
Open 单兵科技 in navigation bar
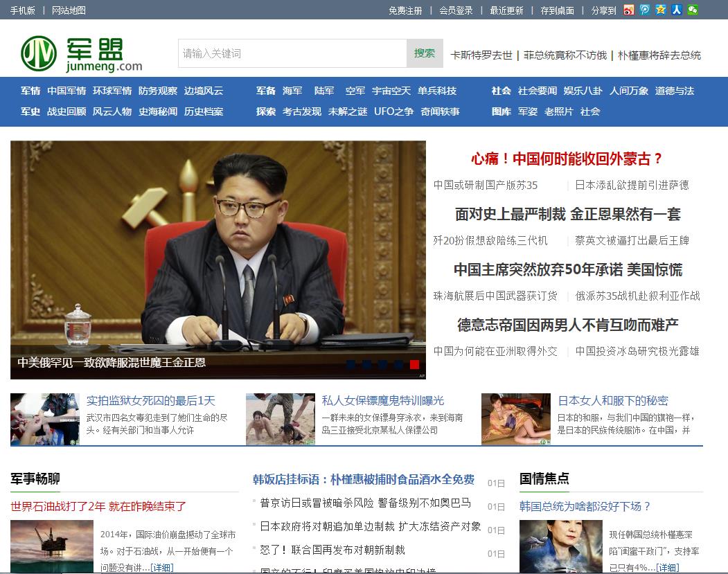[437, 91]
